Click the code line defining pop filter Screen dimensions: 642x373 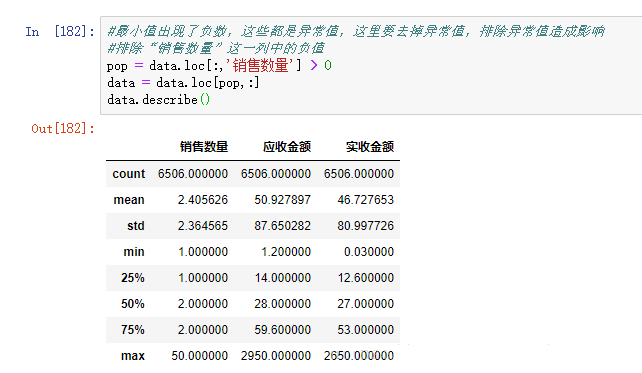pyautogui.click(x=219, y=66)
